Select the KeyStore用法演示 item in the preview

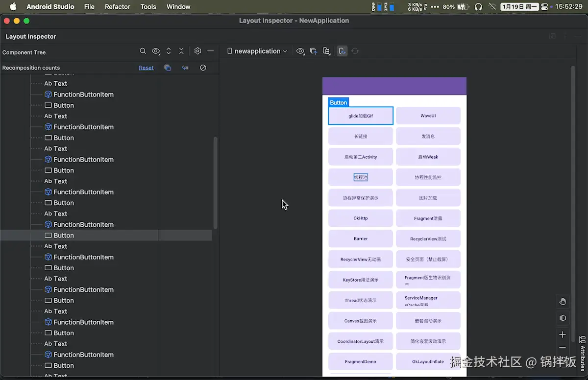click(361, 280)
